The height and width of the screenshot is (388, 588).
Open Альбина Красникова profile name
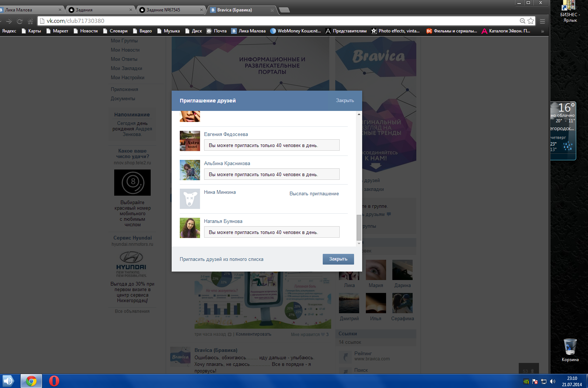pos(227,164)
